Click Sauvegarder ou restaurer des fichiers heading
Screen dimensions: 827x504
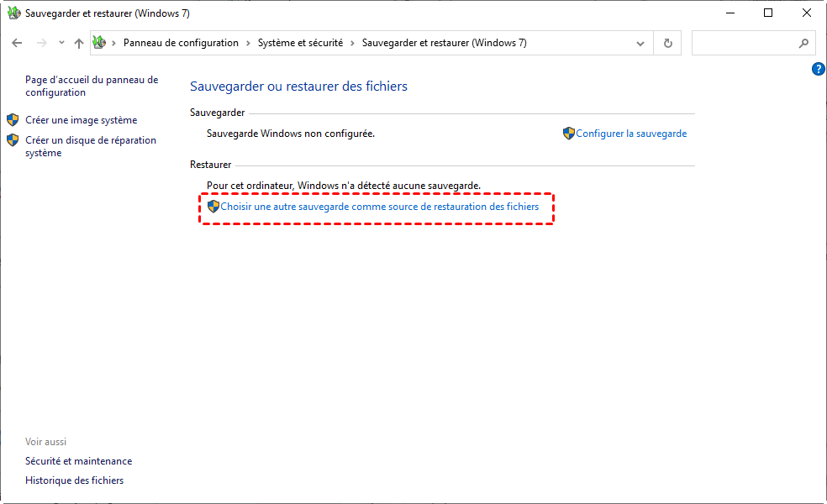(298, 86)
